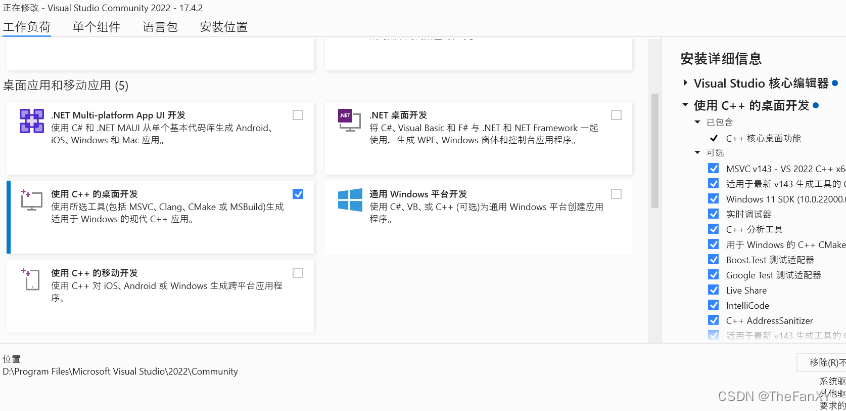Screen dimensions: 846x411
Task: Check the .NET Multi-platform App UI 开发 workload
Action: click(x=298, y=115)
